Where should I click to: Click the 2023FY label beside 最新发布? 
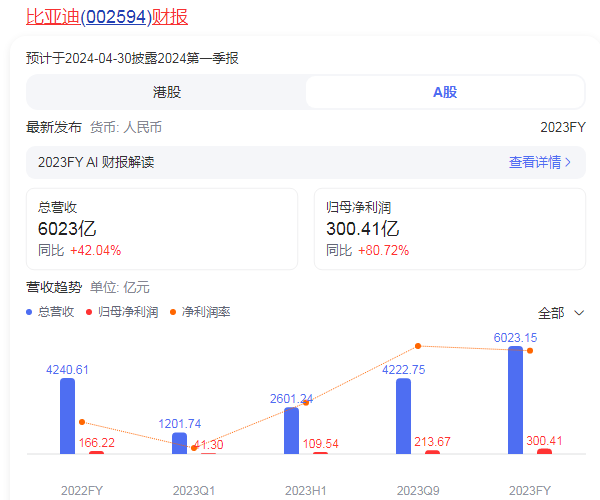coord(563,127)
